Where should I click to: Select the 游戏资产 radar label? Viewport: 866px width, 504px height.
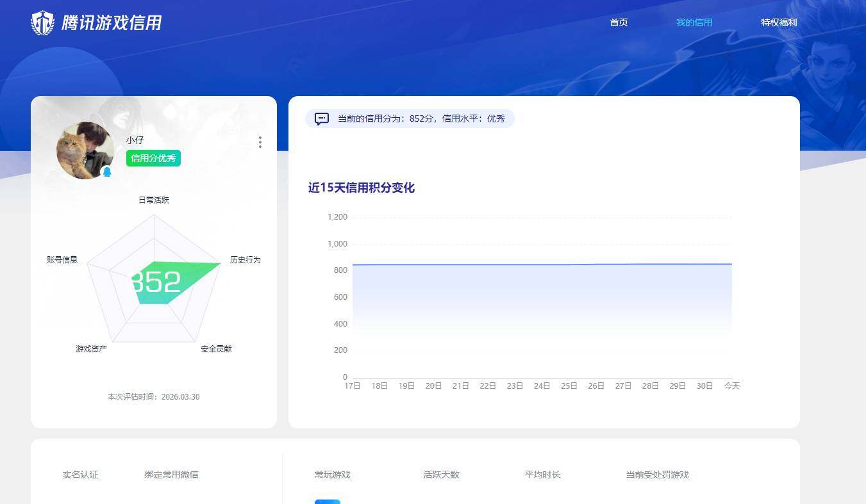(91, 349)
